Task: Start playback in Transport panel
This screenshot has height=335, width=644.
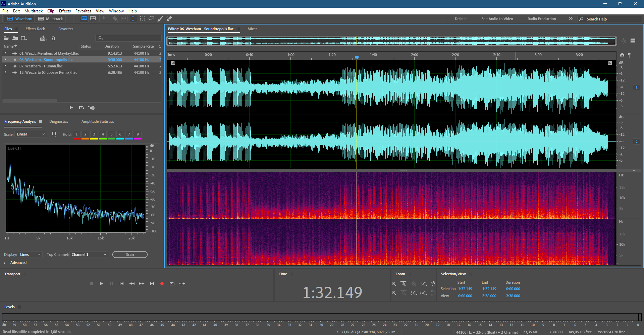Action: click(x=101, y=284)
